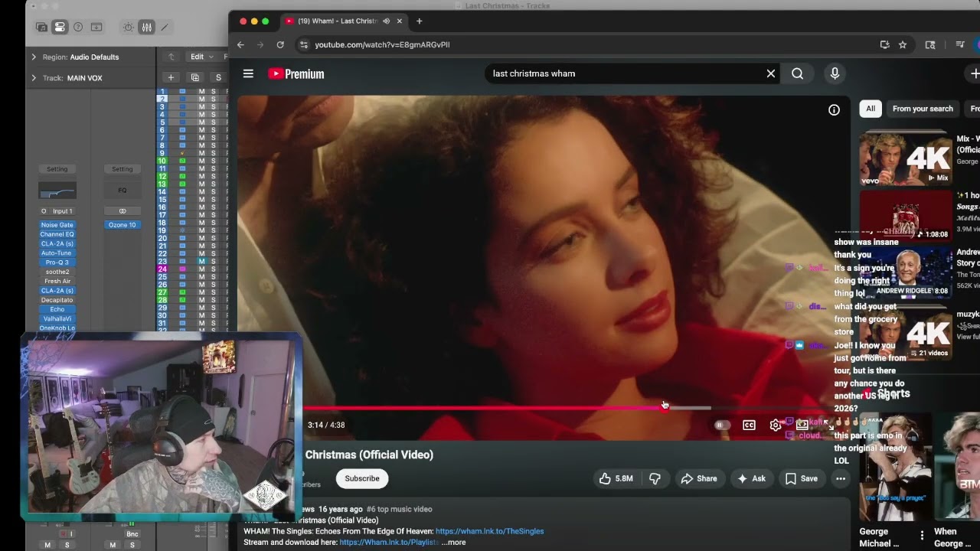980x551 pixels.
Task: Open the YouTube hamburger guide menu
Action: [248, 73]
